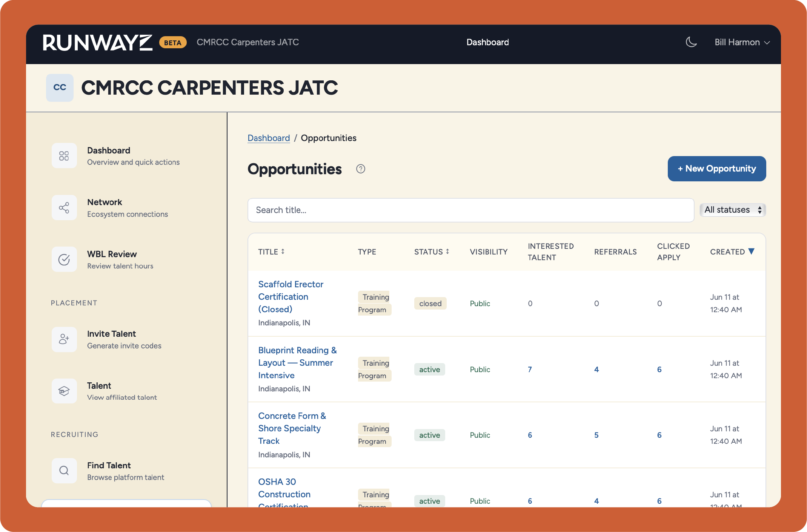The height and width of the screenshot is (532, 807).
Task: Click the closed status badge
Action: click(x=430, y=304)
